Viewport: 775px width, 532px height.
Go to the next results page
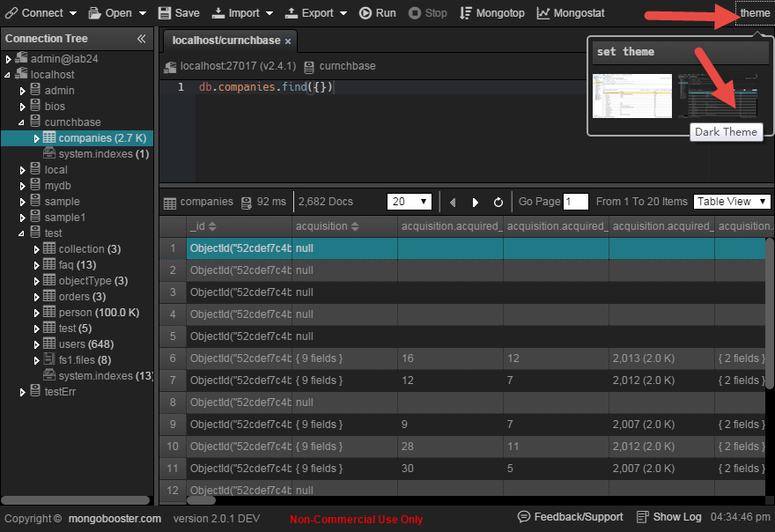click(x=475, y=203)
